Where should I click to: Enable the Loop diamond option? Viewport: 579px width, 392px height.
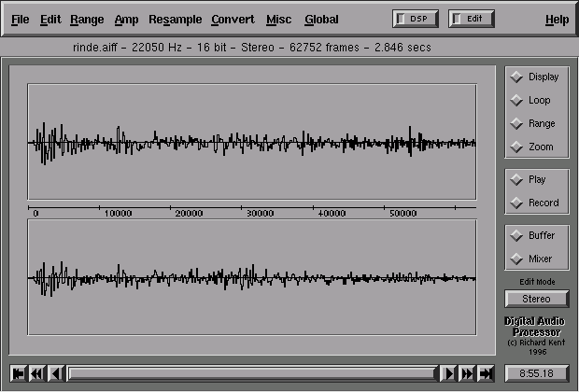click(516, 101)
